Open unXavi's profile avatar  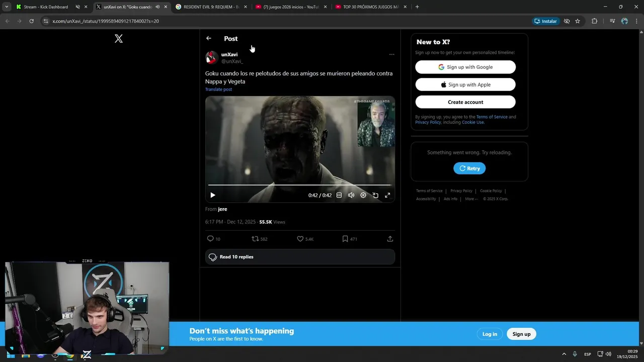click(212, 57)
